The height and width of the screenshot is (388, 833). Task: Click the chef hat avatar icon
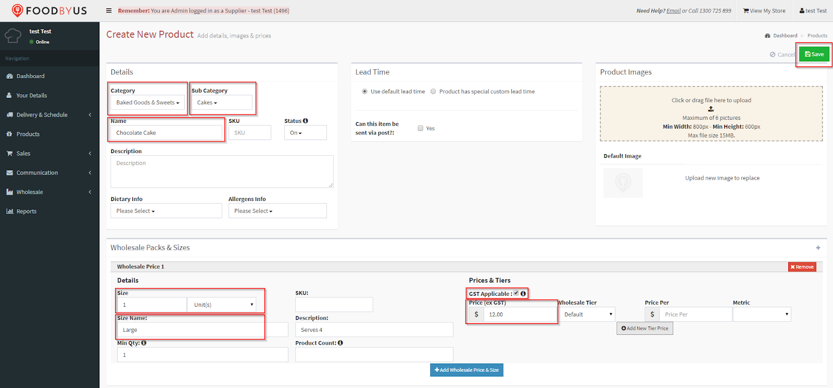click(x=12, y=36)
